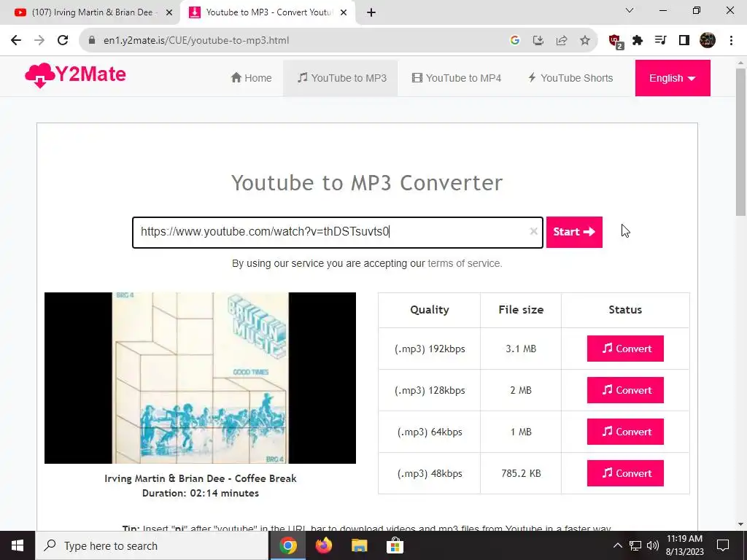Viewport: 747px width, 560px height.
Task: Click the Coffee Break video thumbnail
Action: 200,378
